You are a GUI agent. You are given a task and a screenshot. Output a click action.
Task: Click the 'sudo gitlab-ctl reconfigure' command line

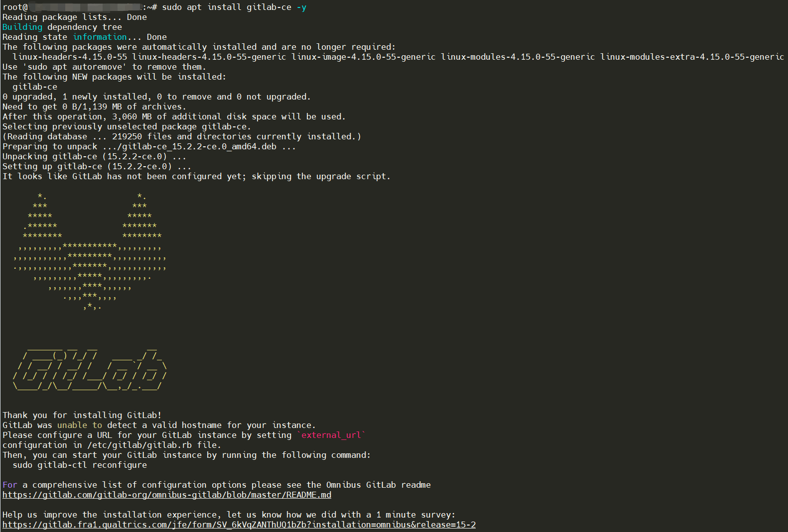click(80, 465)
